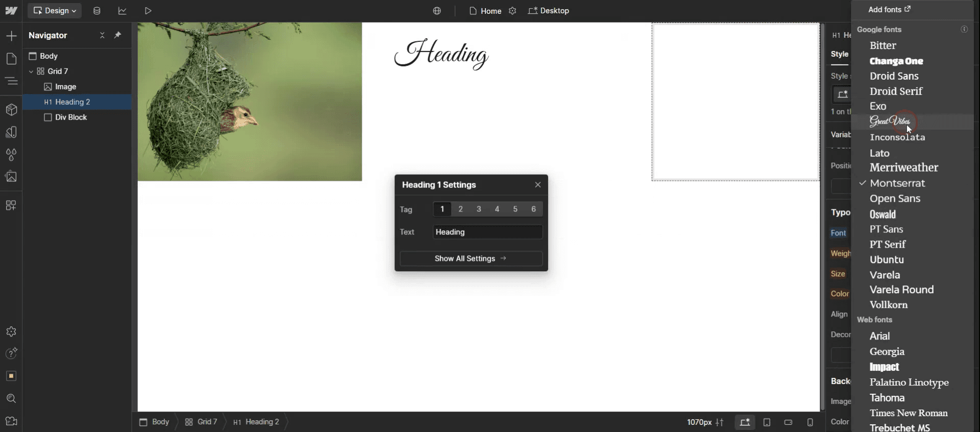Select the mobile landscape breakpoint icon

788,422
